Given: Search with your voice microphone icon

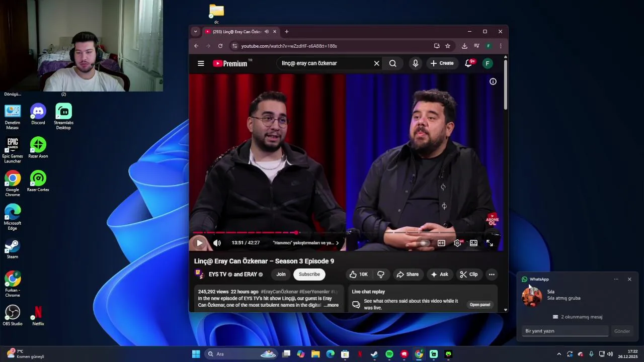Looking at the screenshot, I should tap(415, 63).
